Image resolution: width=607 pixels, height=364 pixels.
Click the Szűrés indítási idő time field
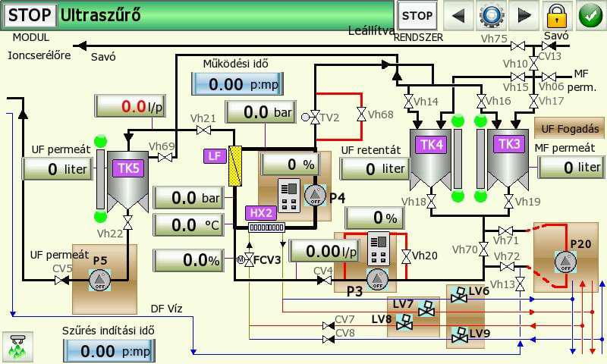pyautogui.click(x=108, y=350)
